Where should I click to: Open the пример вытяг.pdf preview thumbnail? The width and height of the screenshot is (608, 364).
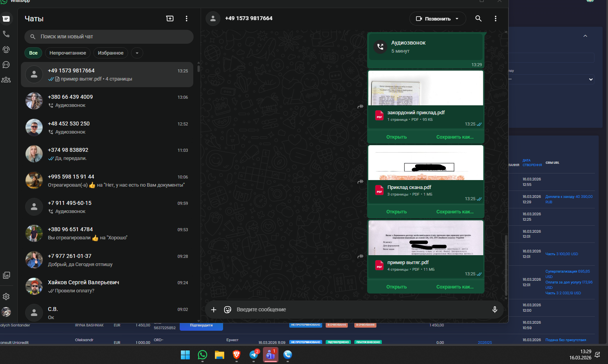point(426,238)
